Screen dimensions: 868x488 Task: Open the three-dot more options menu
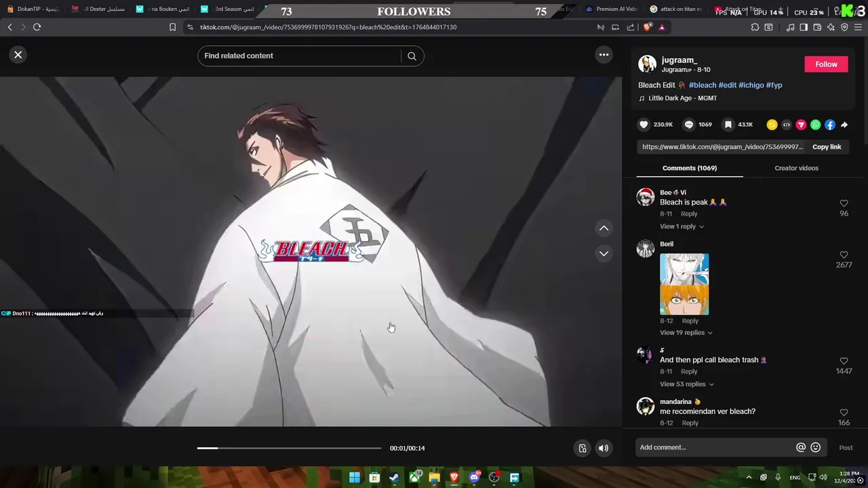click(604, 55)
